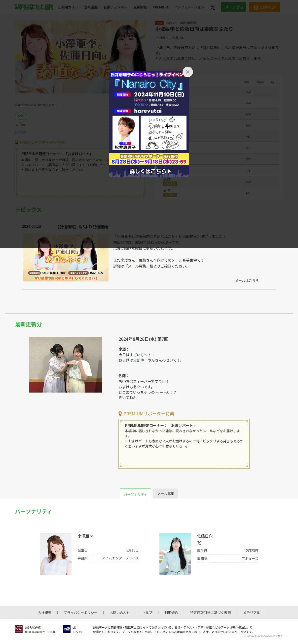Image resolution: width=298 pixels, height=644 pixels.
Task: Open プライバシーポリシー footer link
Action: [80, 613]
